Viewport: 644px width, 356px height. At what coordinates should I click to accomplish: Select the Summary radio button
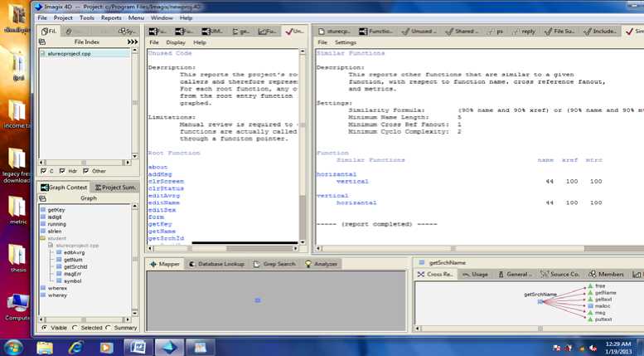click(109, 327)
